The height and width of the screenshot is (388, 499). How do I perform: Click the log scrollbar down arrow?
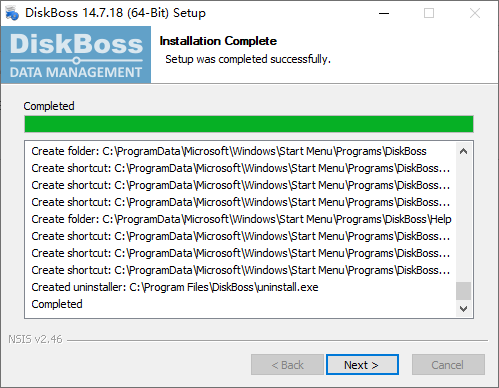[x=463, y=309]
